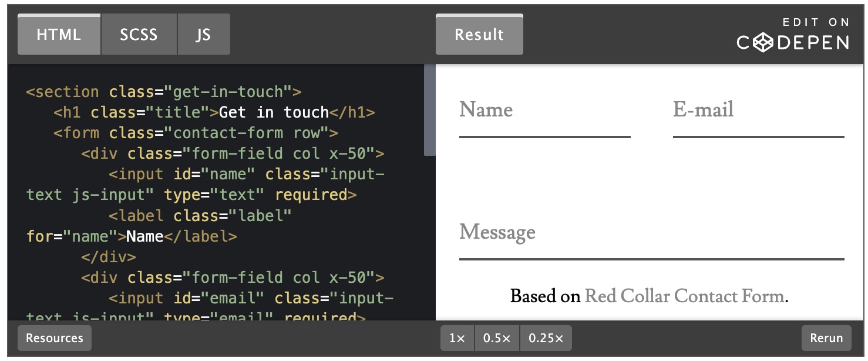Click the code editor vertical scrollbar
Screen dimensions: 868x361
429,112
